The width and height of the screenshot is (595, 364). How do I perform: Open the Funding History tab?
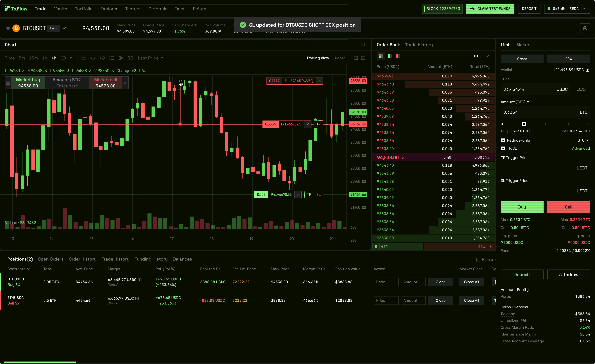[151, 259]
